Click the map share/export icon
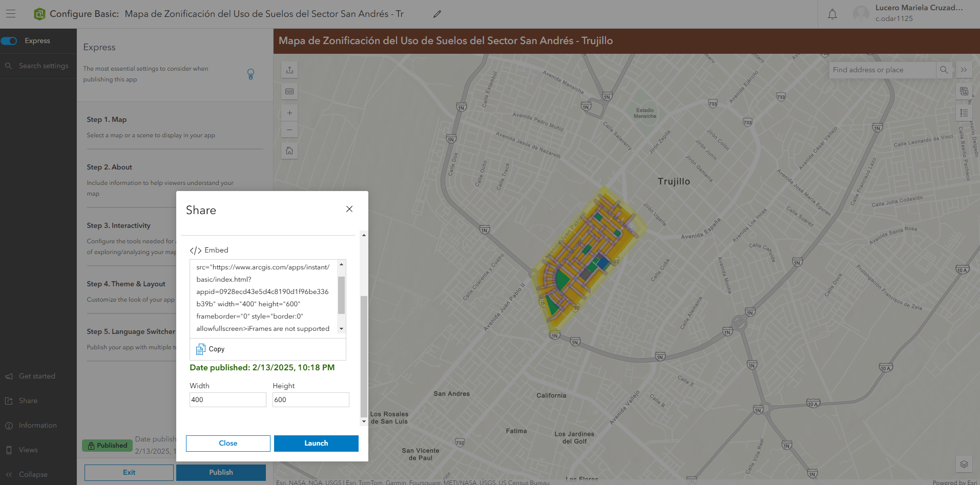 [289, 70]
